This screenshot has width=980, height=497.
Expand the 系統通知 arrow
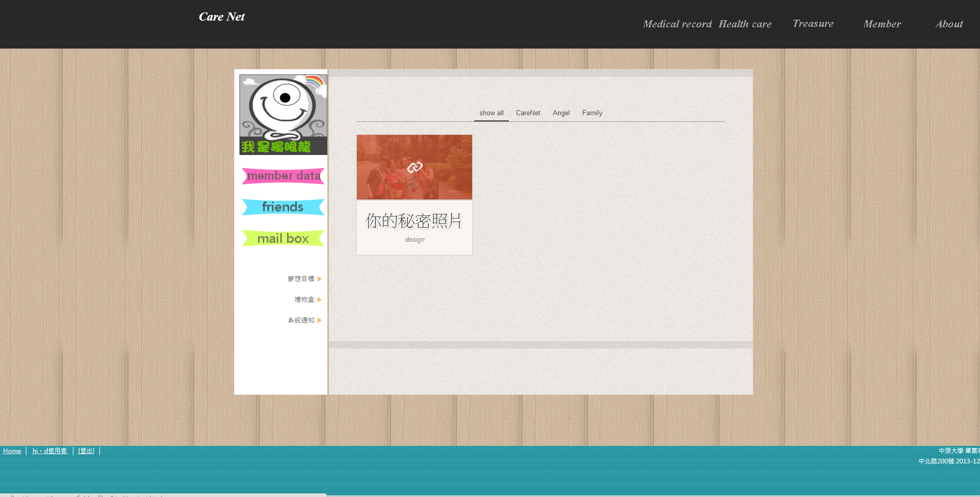[x=320, y=320]
